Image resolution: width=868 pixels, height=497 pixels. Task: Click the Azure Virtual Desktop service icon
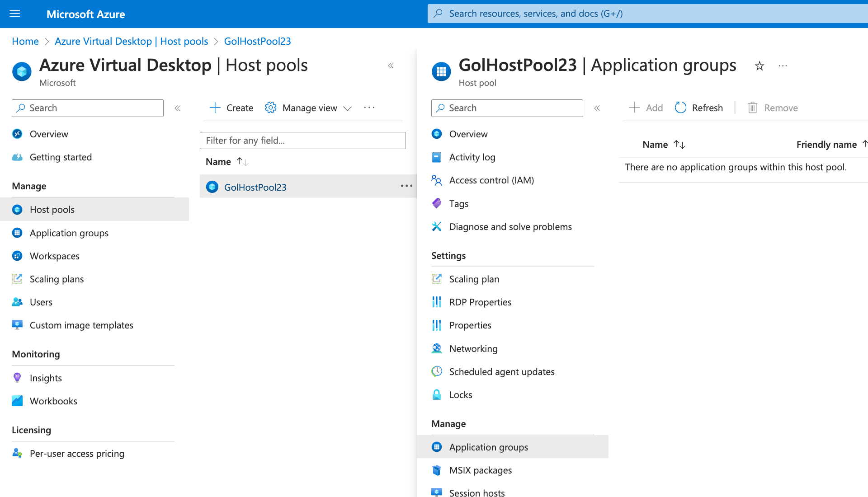point(22,71)
